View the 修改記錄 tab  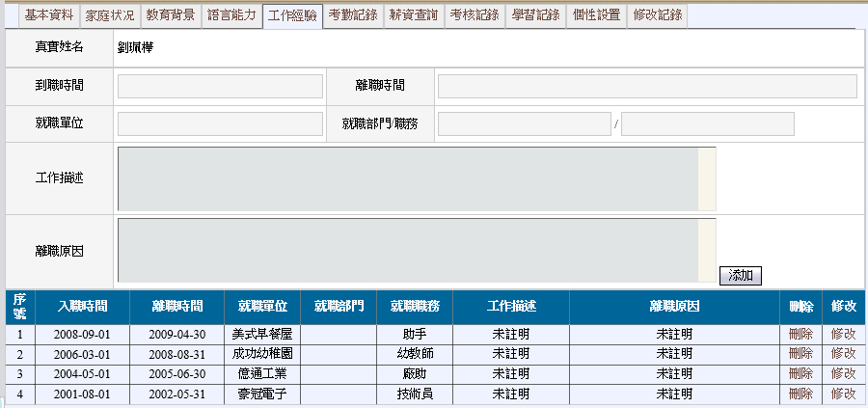657,15
